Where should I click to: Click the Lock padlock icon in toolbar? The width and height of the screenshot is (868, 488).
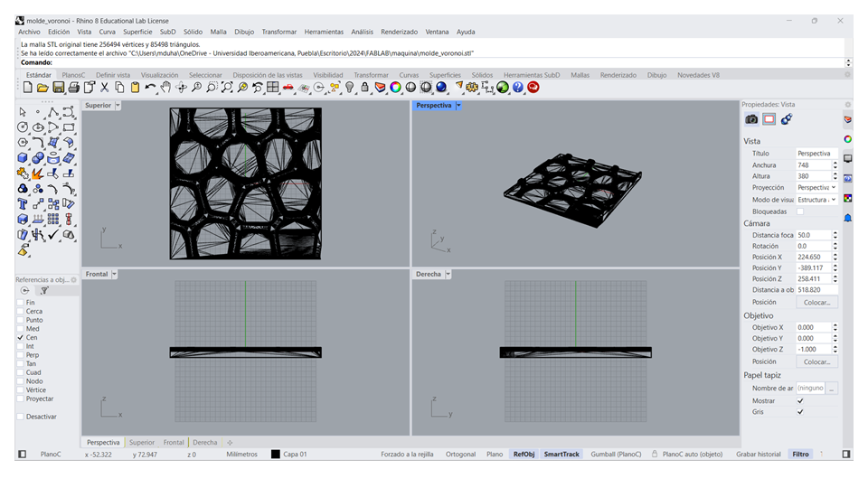[364, 88]
